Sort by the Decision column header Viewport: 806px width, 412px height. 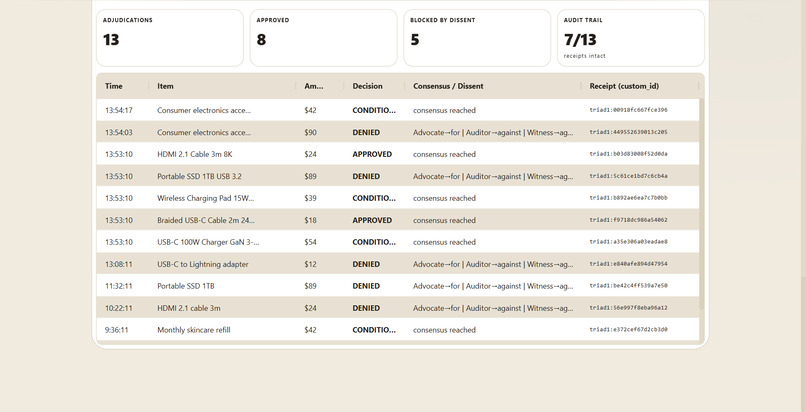tap(367, 86)
